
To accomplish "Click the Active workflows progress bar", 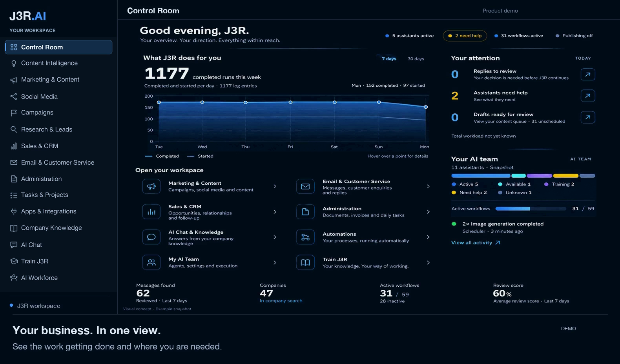I will (x=531, y=209).
